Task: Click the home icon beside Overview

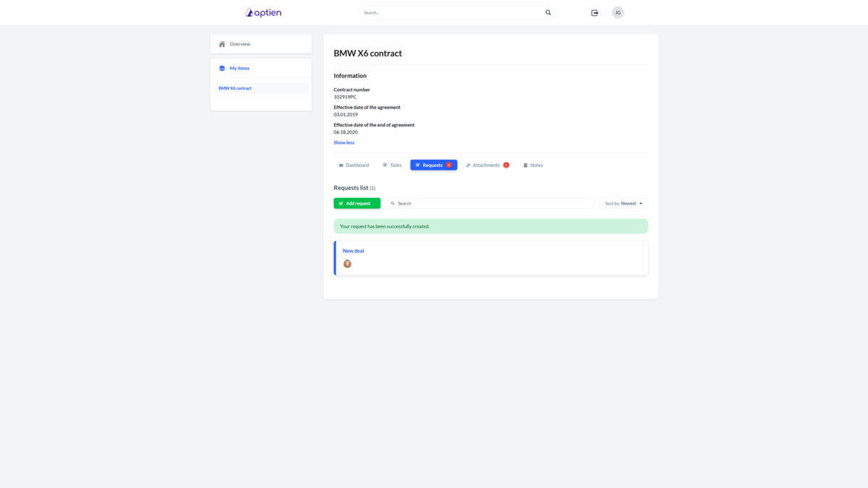Action: pyautogui.click(x=222, y=44)
